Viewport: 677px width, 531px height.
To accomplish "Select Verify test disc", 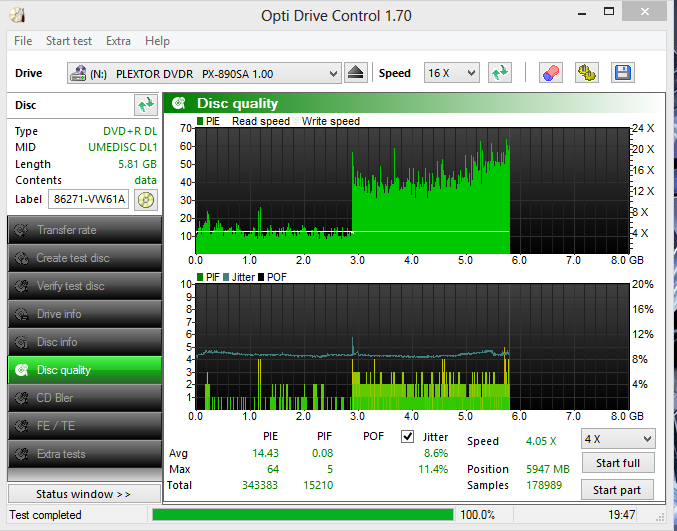I will [85, 286].
